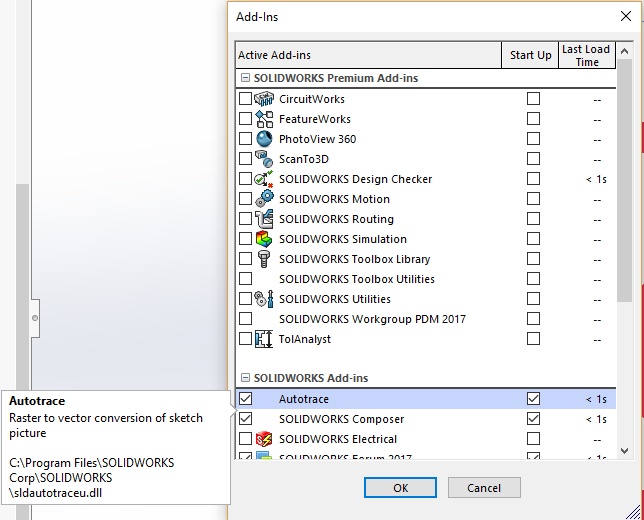Enable SOLIDWORKS Design Checker active checkbox
Screen dimensions: 644x520
pyautogui.click(x=245, y=179)
